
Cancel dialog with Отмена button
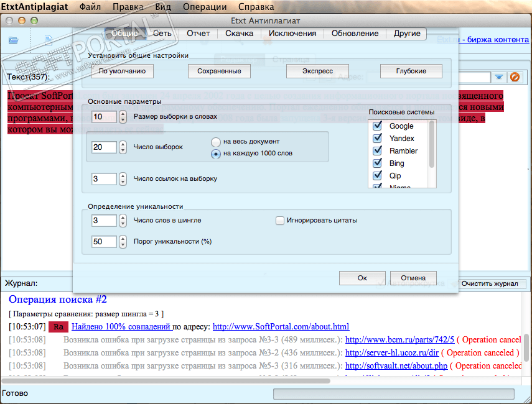tap(413, 278)
